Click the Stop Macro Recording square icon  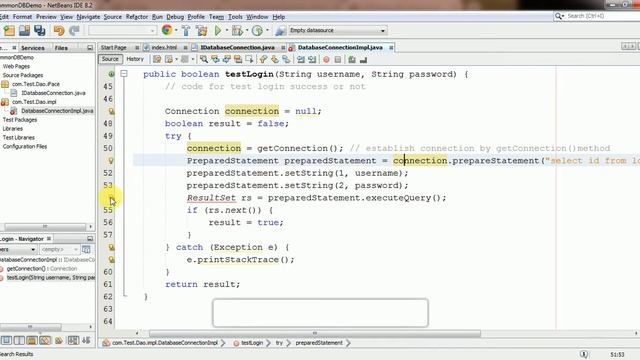tap(338, 60)
